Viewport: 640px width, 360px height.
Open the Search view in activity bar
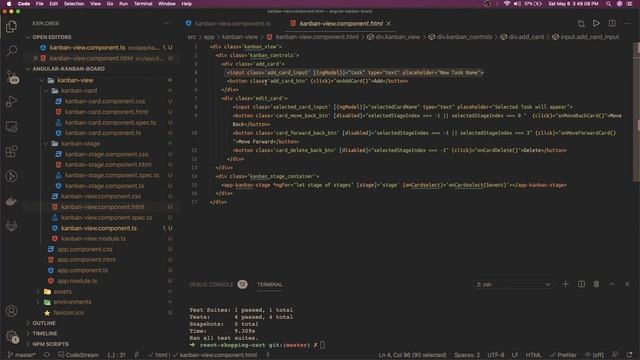tap(11, 51)
